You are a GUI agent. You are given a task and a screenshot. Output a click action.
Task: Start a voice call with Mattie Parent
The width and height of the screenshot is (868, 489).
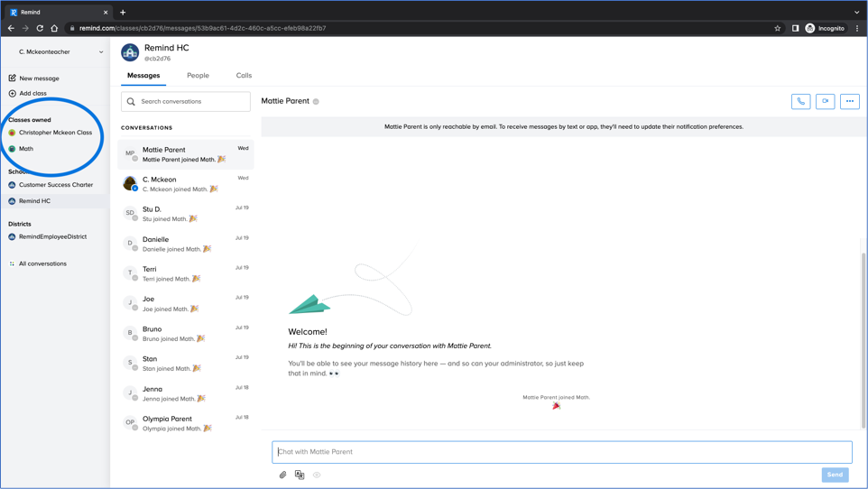click(x=800, y=101)
